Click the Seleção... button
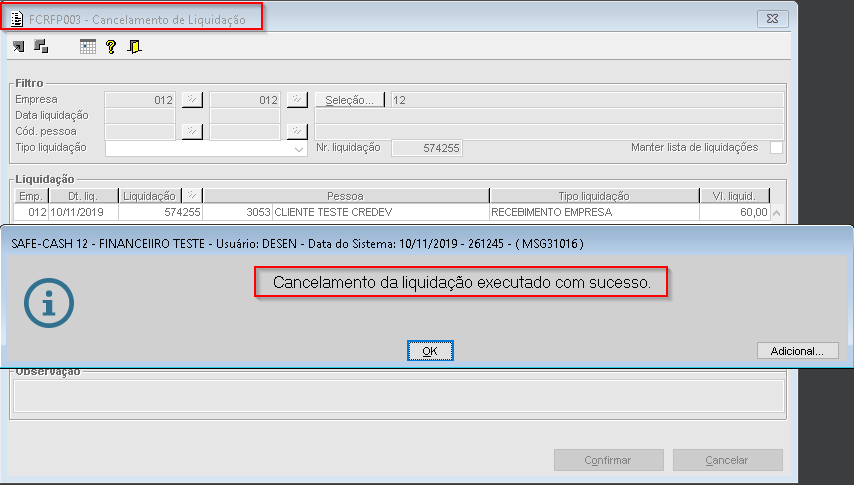The height and width of the screenshot is (485, 854). click(x=349, y=100)
